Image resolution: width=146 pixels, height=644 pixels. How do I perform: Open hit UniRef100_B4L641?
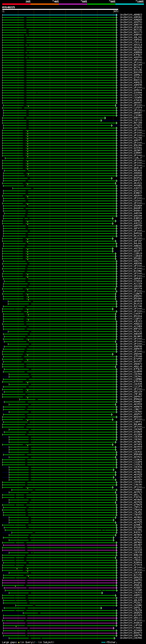point(131,244)
